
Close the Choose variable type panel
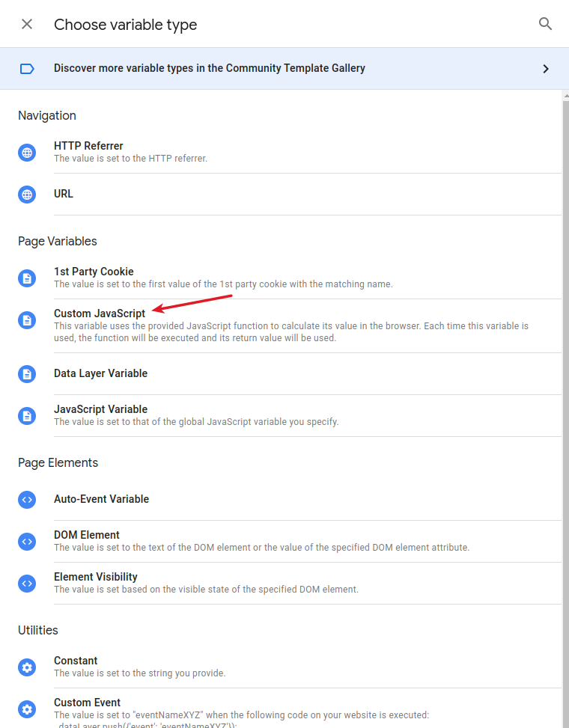coord(27,24)
